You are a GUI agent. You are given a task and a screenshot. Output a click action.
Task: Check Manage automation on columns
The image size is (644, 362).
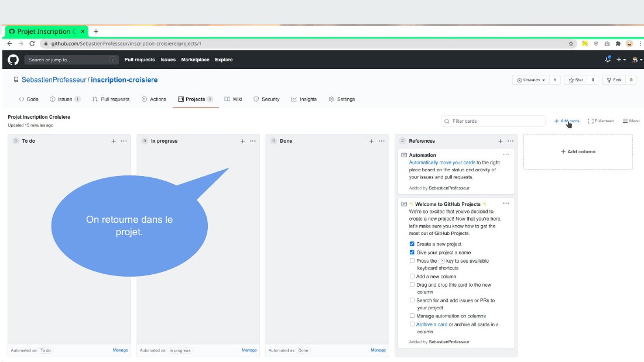(412, 316)
